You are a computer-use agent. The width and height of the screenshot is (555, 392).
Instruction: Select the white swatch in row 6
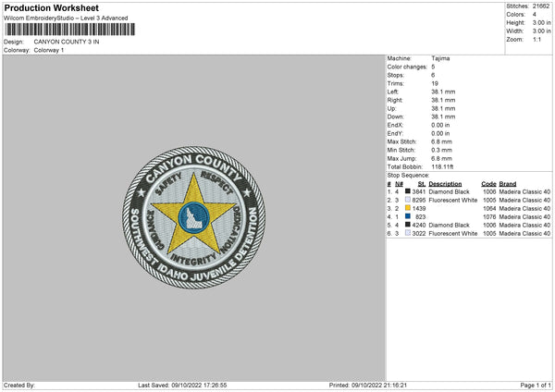tap(408, 233)
